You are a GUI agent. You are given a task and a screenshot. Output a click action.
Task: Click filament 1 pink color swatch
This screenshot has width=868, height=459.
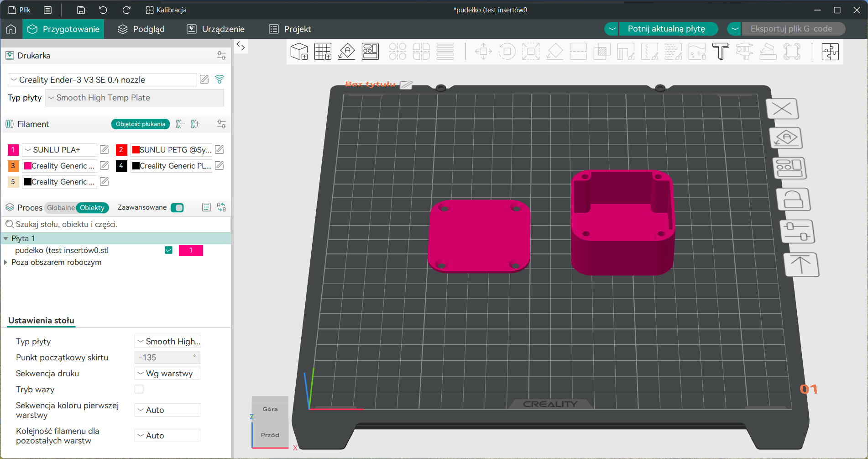13,150
